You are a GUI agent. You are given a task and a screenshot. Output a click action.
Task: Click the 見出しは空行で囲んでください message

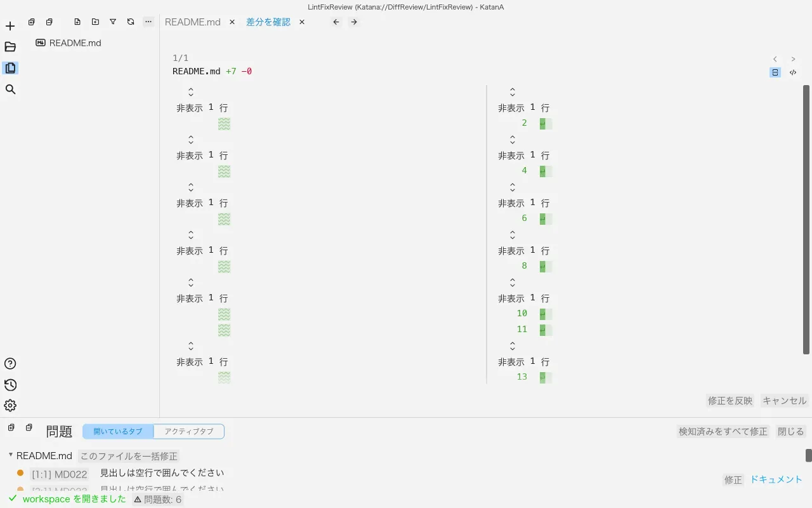[x=162, y=473]
